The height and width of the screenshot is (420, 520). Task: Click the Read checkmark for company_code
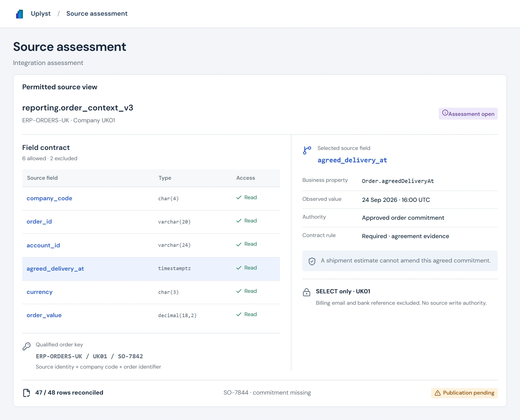pos(239,198)
